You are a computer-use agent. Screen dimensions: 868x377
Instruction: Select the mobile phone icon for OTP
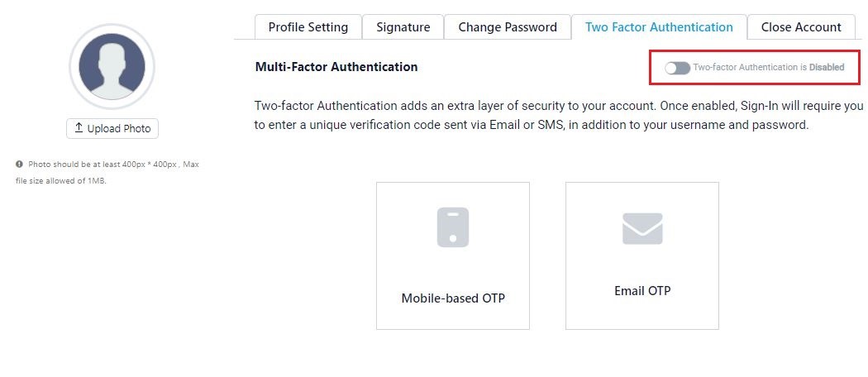tap(453, 227)
